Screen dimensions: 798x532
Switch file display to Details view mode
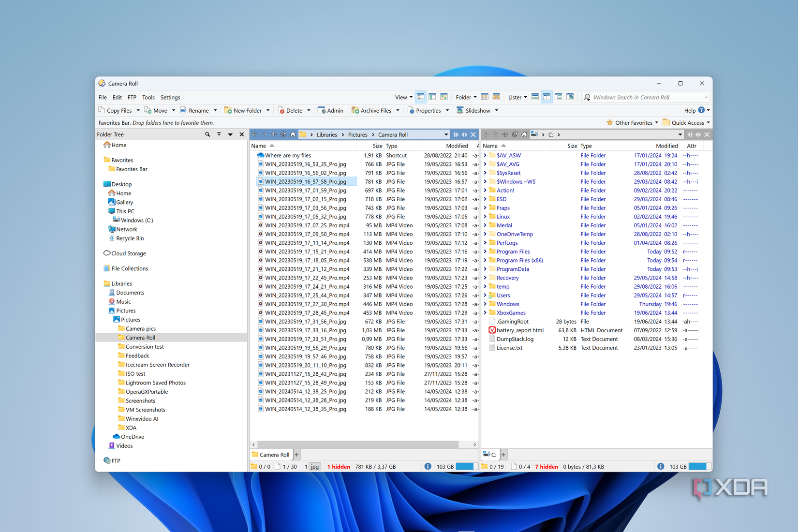click(421, 97)
